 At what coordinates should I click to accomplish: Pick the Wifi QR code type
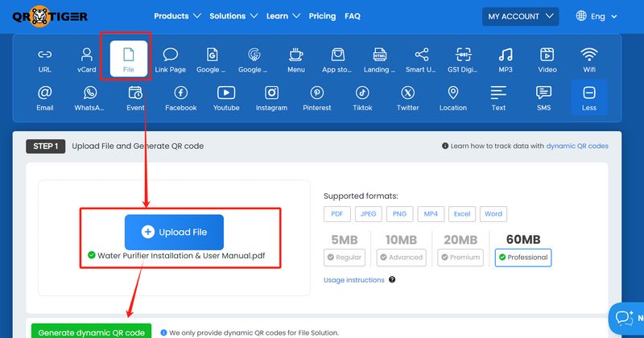click(589, 60)
